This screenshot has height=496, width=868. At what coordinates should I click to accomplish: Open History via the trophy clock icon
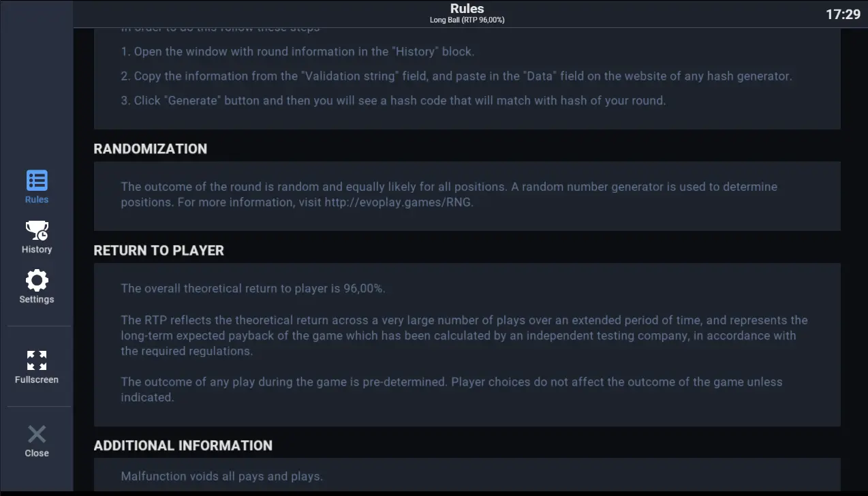click(37, 230)
